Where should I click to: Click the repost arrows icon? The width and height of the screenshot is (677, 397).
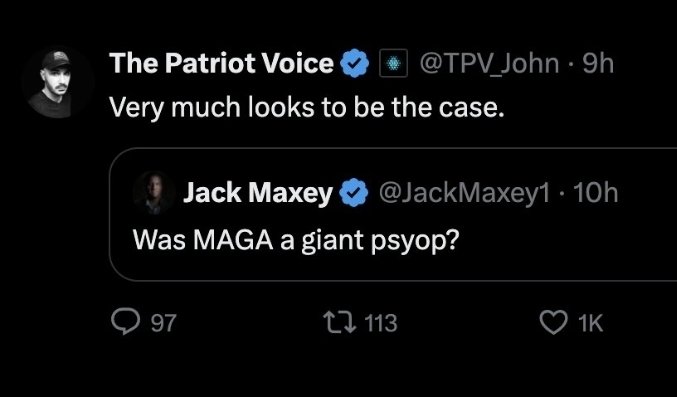340,323
